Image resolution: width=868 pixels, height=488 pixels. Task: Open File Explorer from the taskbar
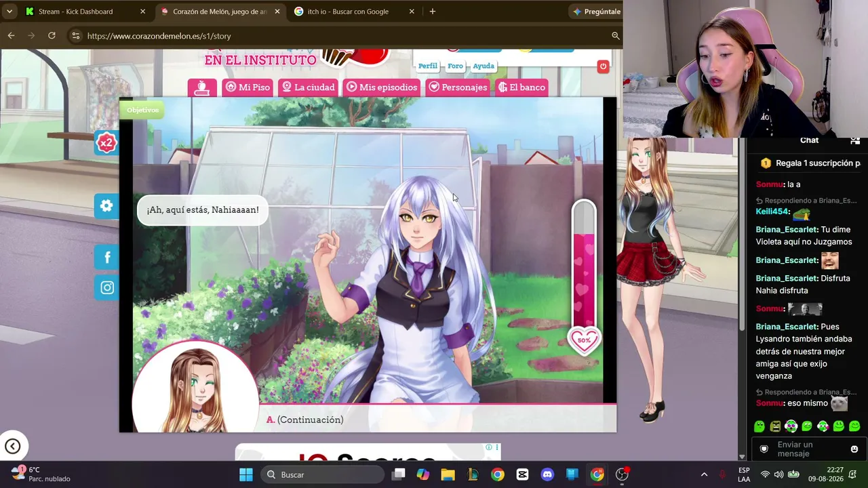pyautogui.click(x=448, y=474)
